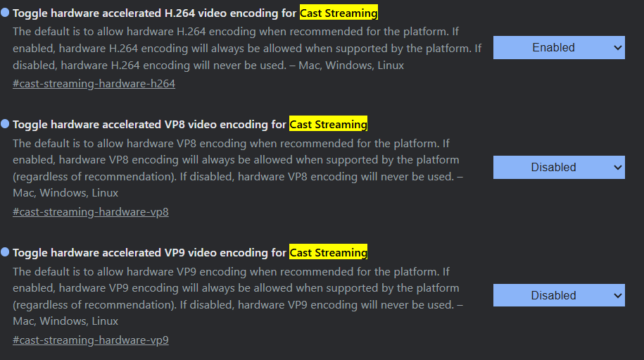Open the H.264 encoding Enabled dropdown
The width and height of the screenshot is (644, 360).
click(559, 48)
